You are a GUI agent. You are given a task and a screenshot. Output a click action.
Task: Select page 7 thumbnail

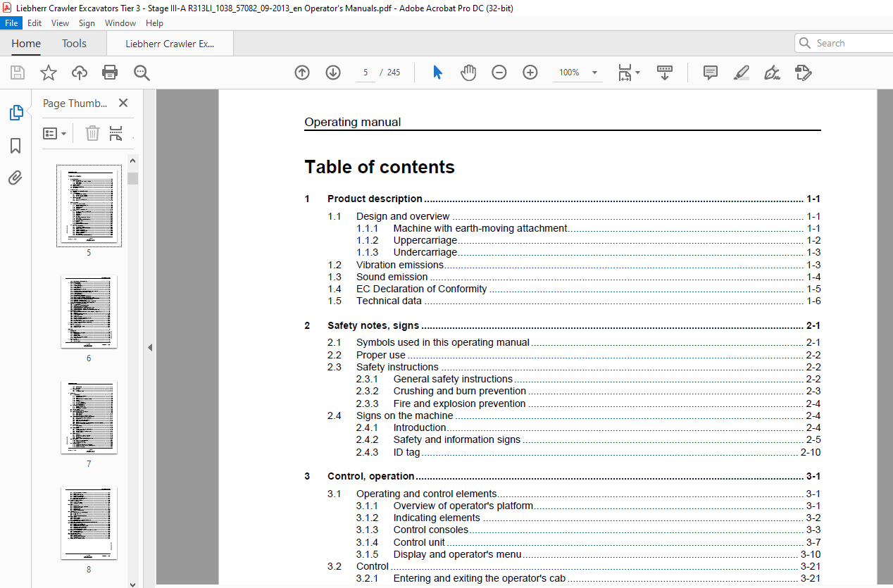tap(89, 417)
